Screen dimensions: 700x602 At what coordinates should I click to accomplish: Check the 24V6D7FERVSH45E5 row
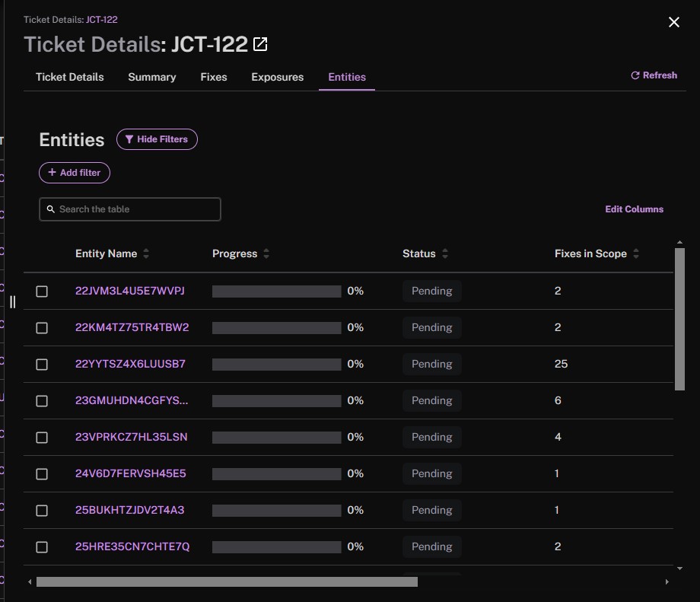42,474
